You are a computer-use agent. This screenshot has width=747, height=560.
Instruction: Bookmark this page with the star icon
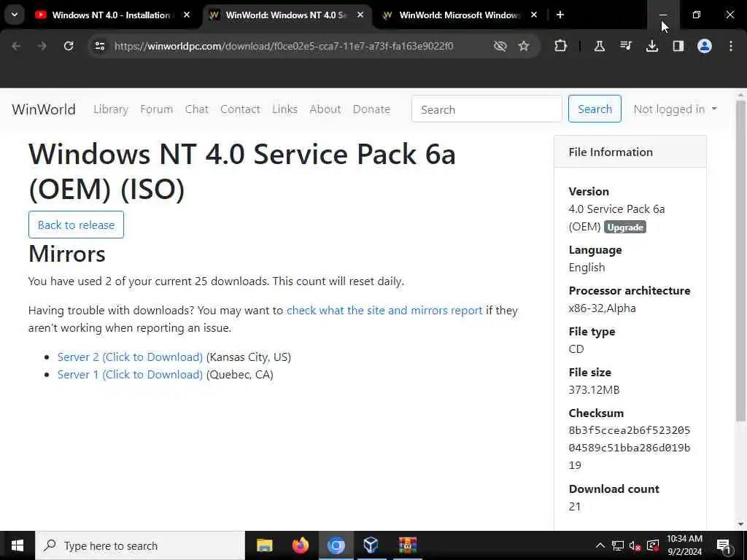(524, 46)
